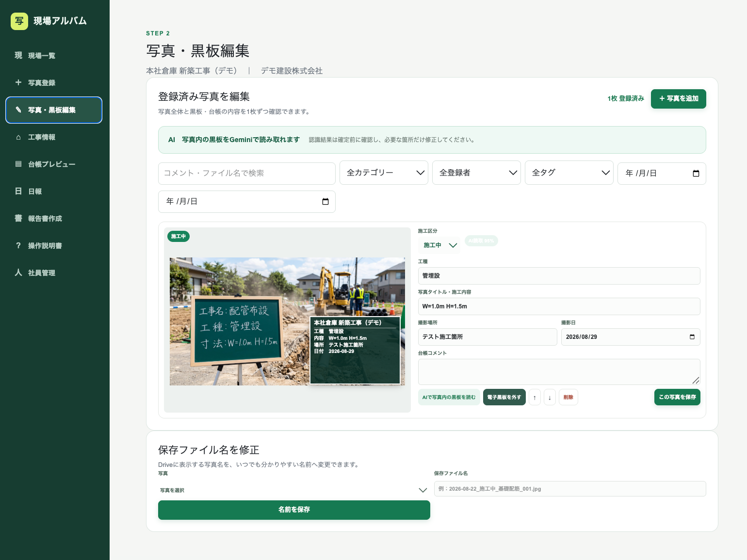Click the red 削除 button
This screenshot has width=747, height=560.
(x=568, y=398)
